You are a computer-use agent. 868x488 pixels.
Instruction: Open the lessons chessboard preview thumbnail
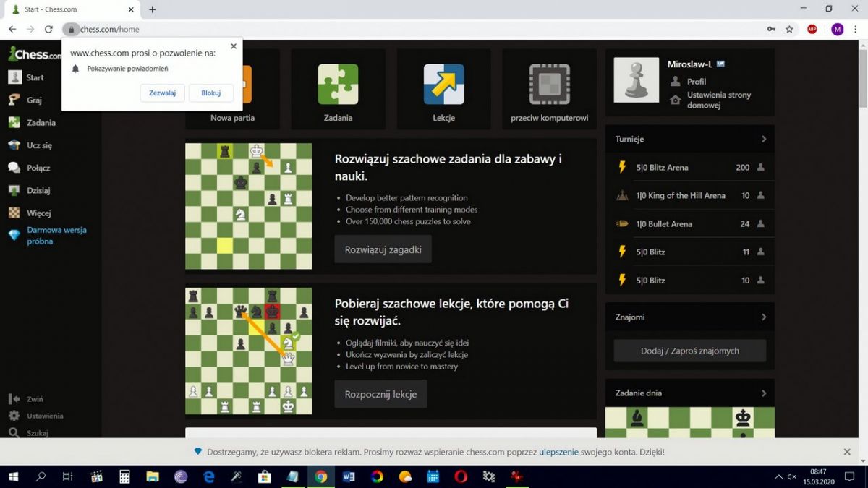click(249, 351)
